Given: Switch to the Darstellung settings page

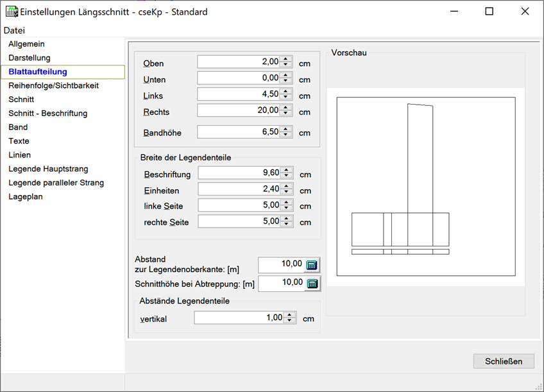Looking at the screenshot, I should coord(29,58).
